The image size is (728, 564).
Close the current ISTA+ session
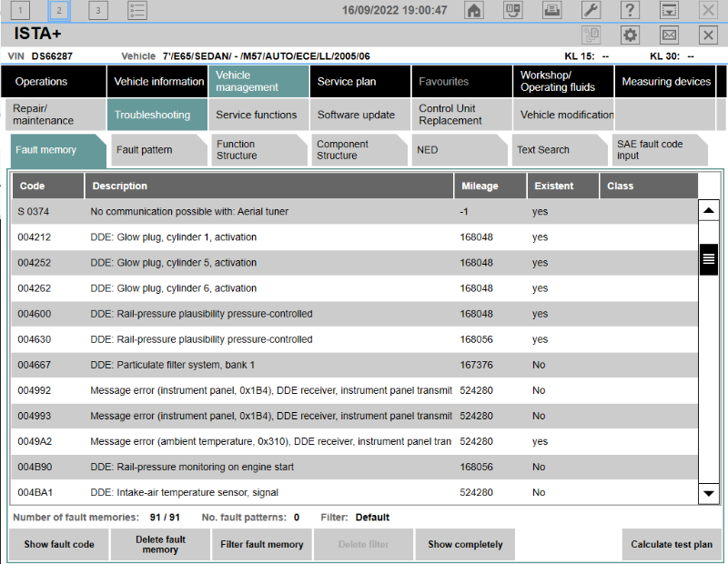708,35
